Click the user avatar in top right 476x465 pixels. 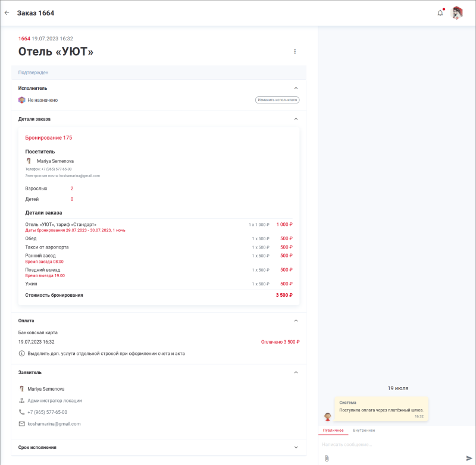(x=457, y=12)
